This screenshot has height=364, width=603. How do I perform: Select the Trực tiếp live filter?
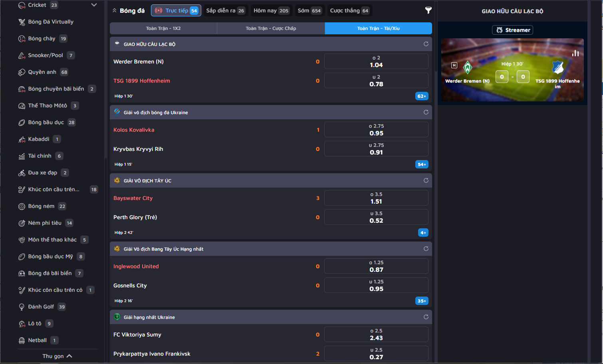(176, 11)
